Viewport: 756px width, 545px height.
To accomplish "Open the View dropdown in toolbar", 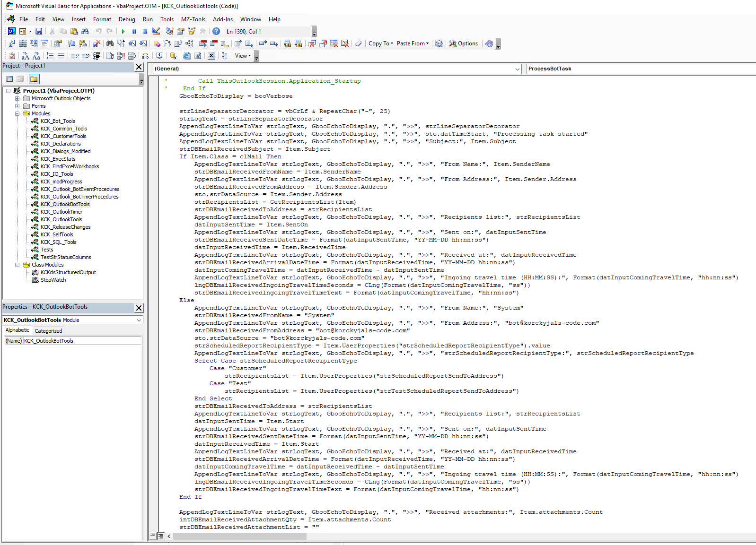I will pos(243,56).
